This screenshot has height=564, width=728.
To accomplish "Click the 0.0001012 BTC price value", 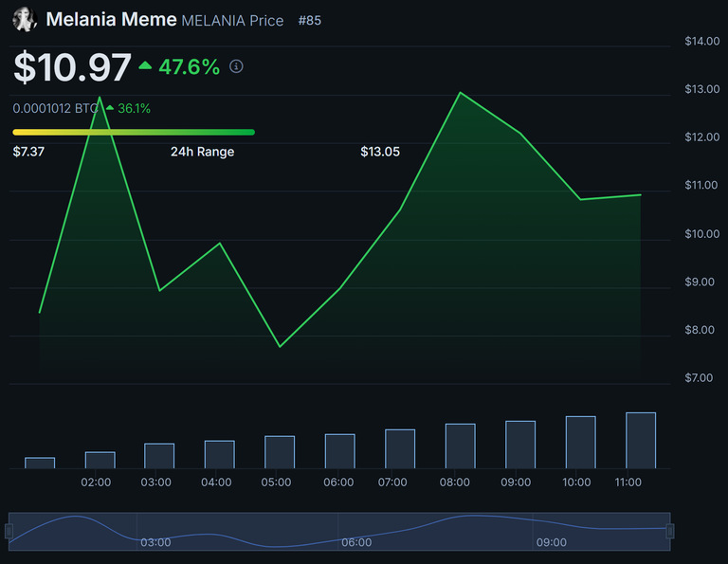I will pyautogui.click(x=55, y=109).
